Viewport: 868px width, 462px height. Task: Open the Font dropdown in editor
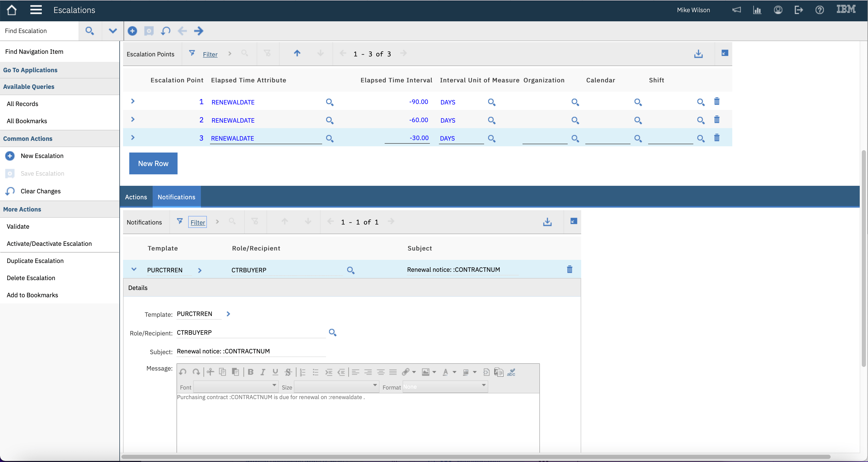235,387
